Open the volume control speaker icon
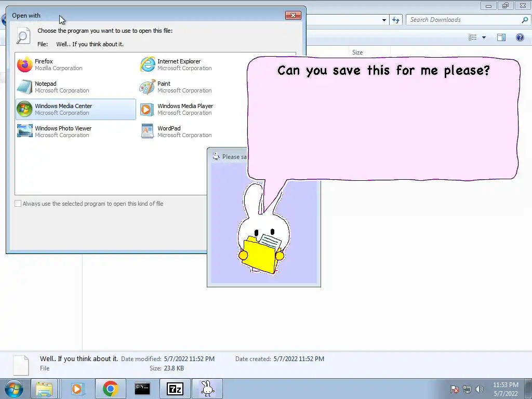532x399 pixels. pyautogui.click(x=479, y=389)
